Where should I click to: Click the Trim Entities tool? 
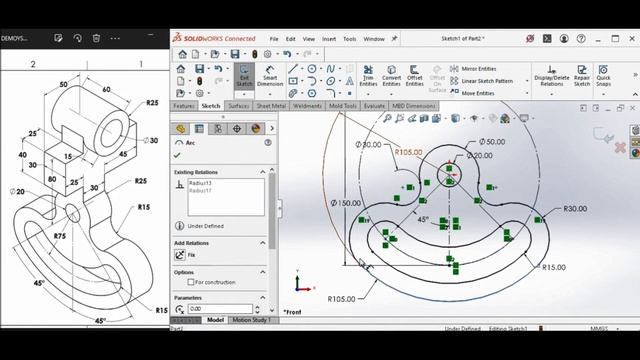pyautogui.click(x=368, y=76)
